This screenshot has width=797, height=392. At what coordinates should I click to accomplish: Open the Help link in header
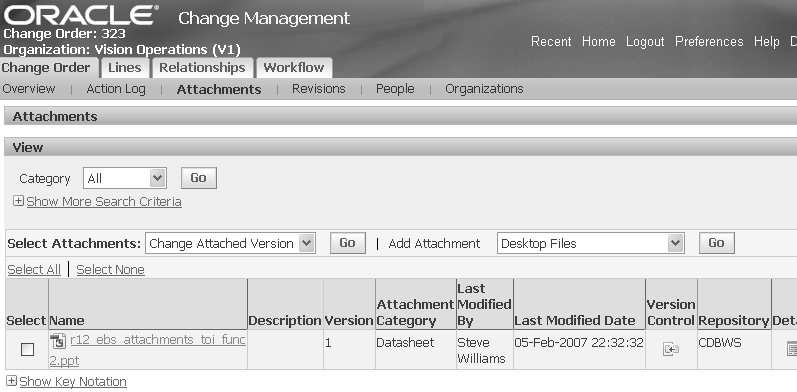(x=767, y=42)
